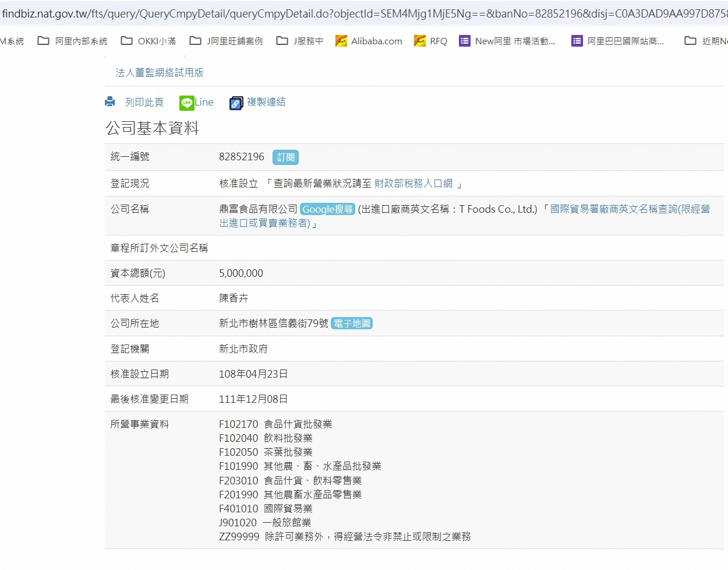Open the RFQ bookmark

coord(430,41)
